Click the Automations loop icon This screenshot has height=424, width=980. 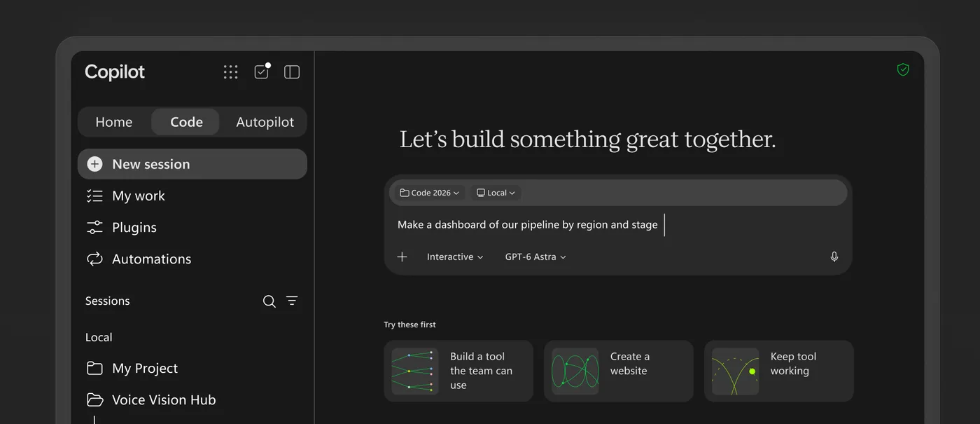click(x=94, y=259)
